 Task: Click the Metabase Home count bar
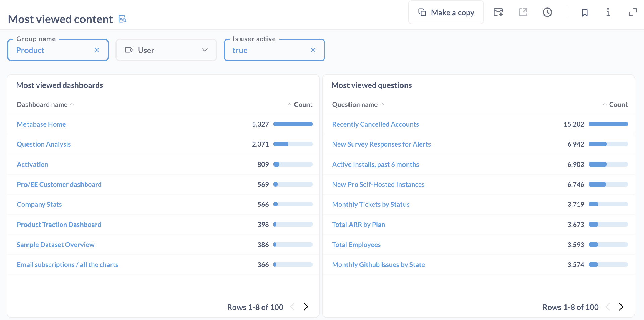coord(293,124)
